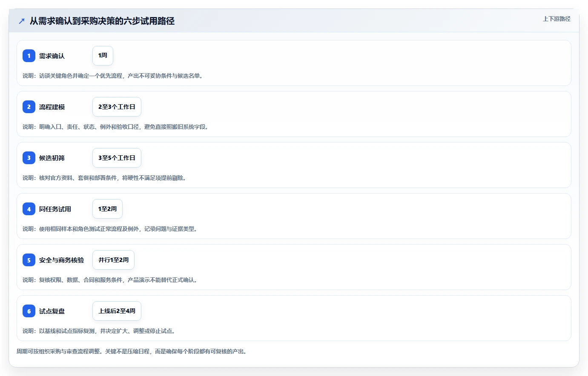This screenshot has height=376, width=588.
Task: Click step number 5 badge
Action: (x=29, y=260)
